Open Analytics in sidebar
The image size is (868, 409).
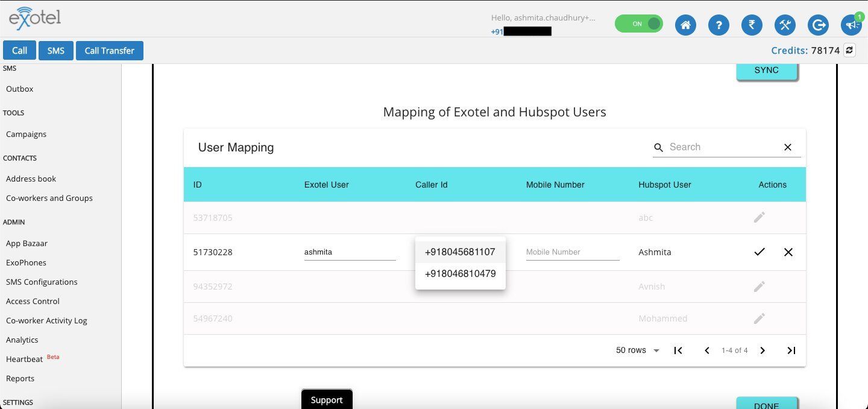coord(22,340)
